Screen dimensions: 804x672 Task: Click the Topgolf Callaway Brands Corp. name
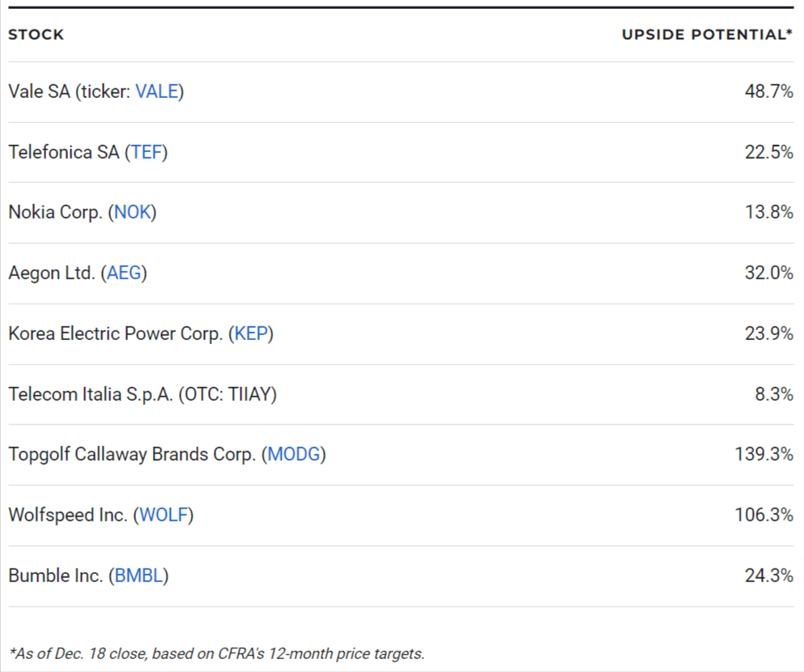click(132, 454)
